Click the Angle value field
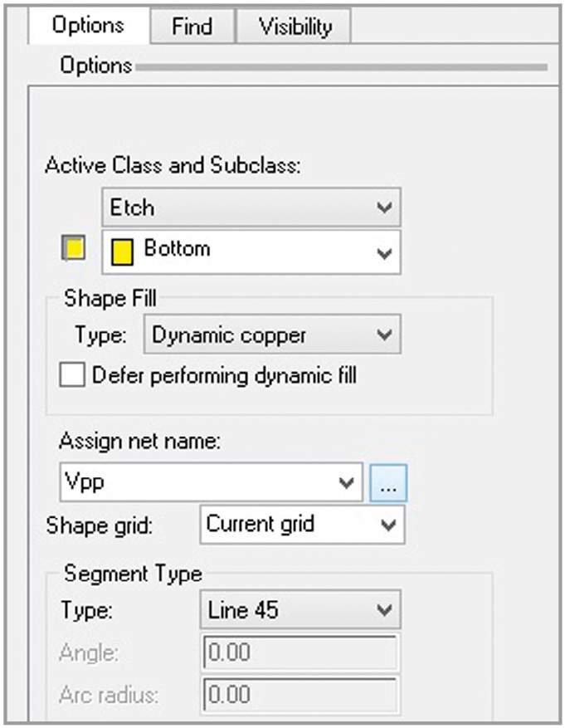The image size is (565, 728). pyautogui.click(x=300, y=653)
